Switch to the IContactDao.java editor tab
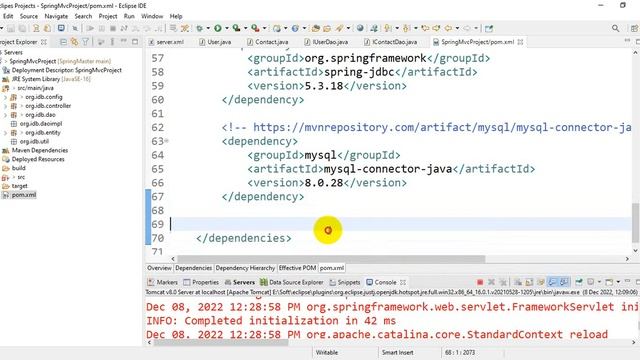This screenshot has height=360, width=640. 390,42
